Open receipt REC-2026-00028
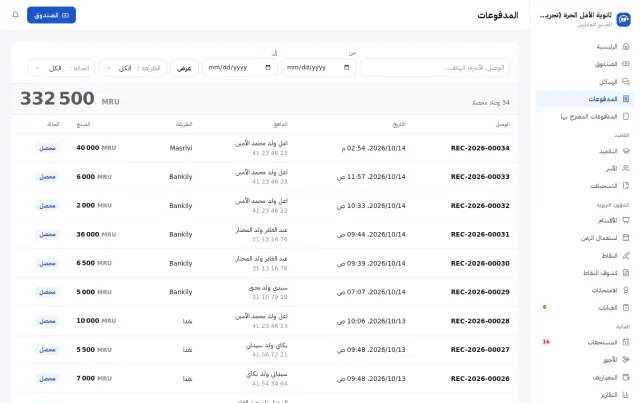640x403 pixels. click(x=480, y=321)
